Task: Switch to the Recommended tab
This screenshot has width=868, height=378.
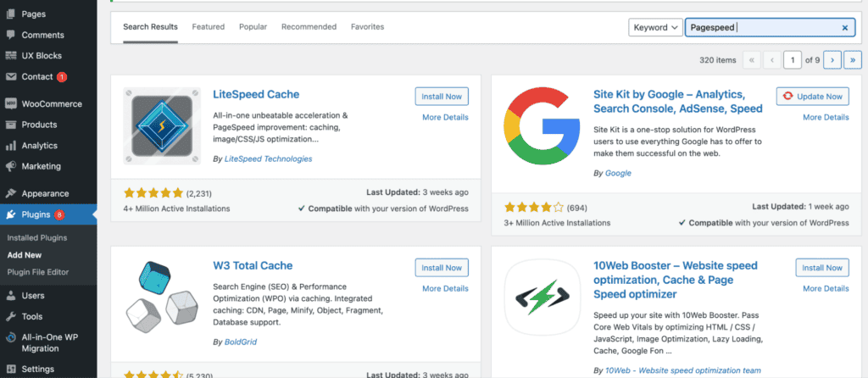Action: 309,26
